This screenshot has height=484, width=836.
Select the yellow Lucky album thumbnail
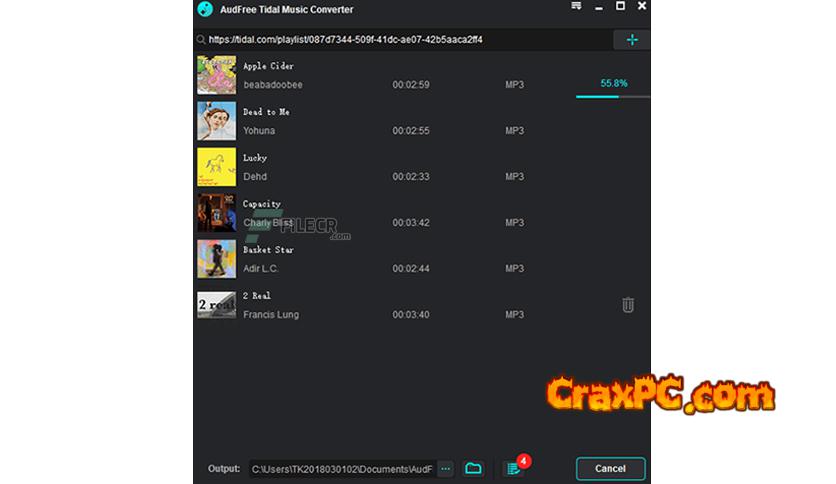pyautogui.click(x=216, y=167)
